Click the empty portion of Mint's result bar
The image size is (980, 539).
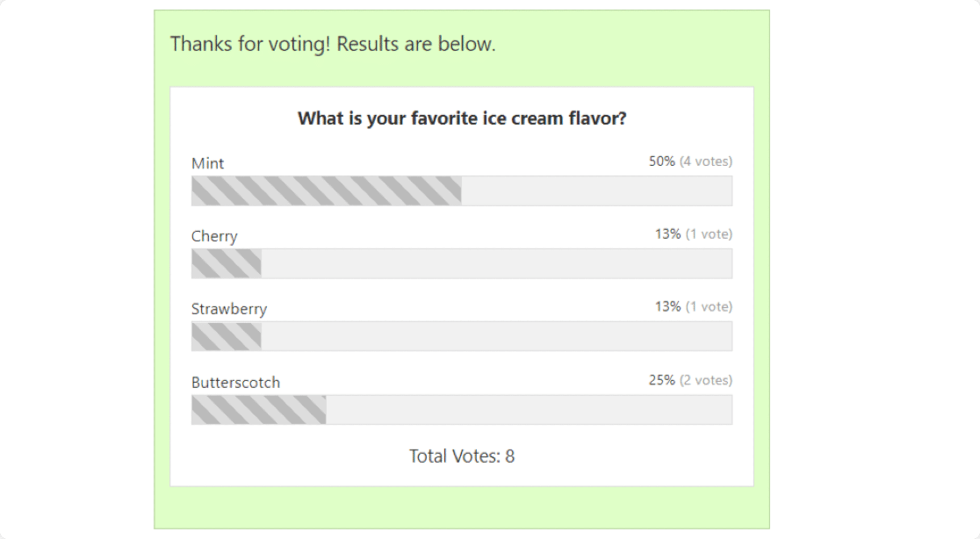596,190
